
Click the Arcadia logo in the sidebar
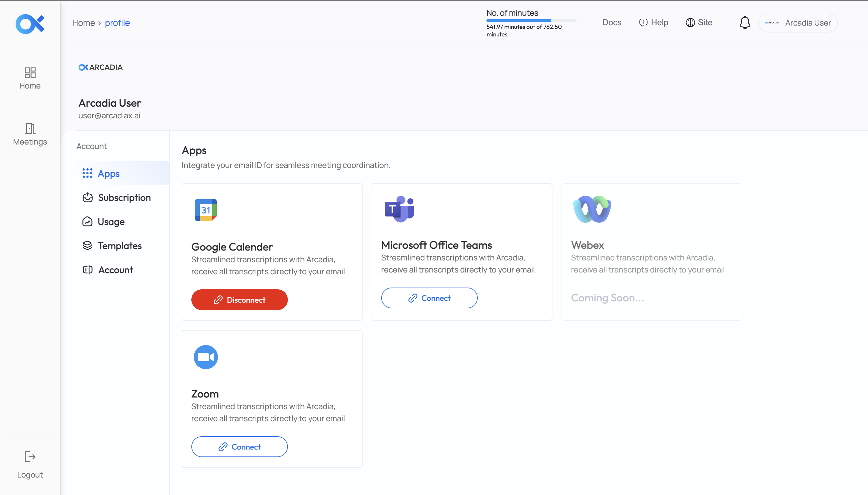pyautogui.click(x=30, y=24)
